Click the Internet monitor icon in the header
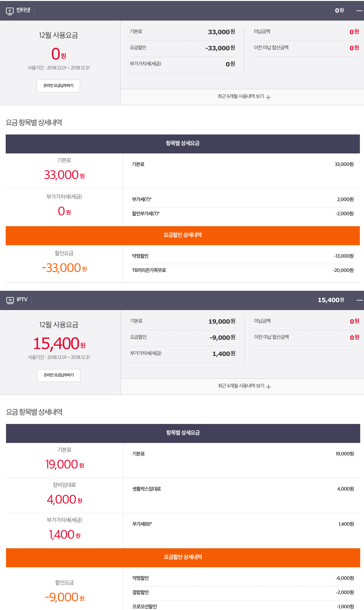This screenshot has width=364, height=610. click(x=10, y=11)
